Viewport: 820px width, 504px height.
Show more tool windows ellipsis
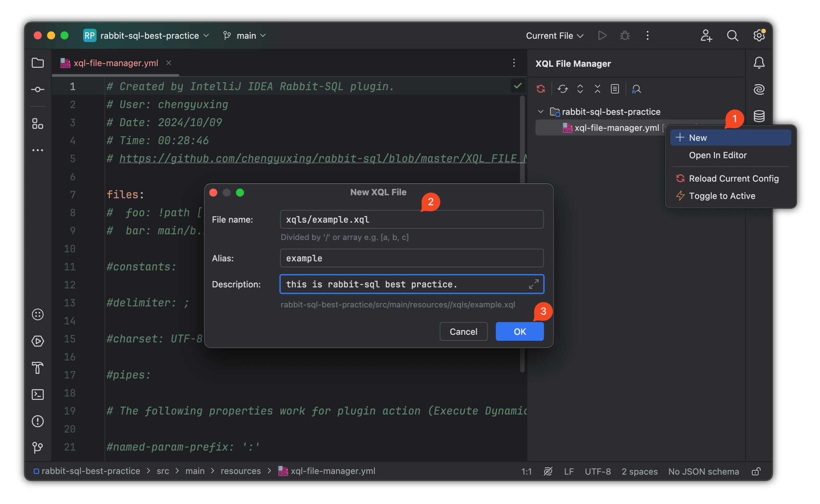click(37, 150)
